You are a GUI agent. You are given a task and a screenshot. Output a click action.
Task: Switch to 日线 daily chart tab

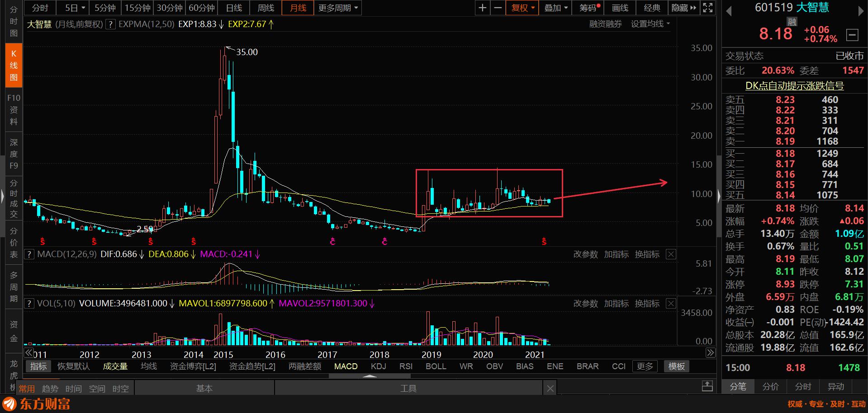point(234,8)
